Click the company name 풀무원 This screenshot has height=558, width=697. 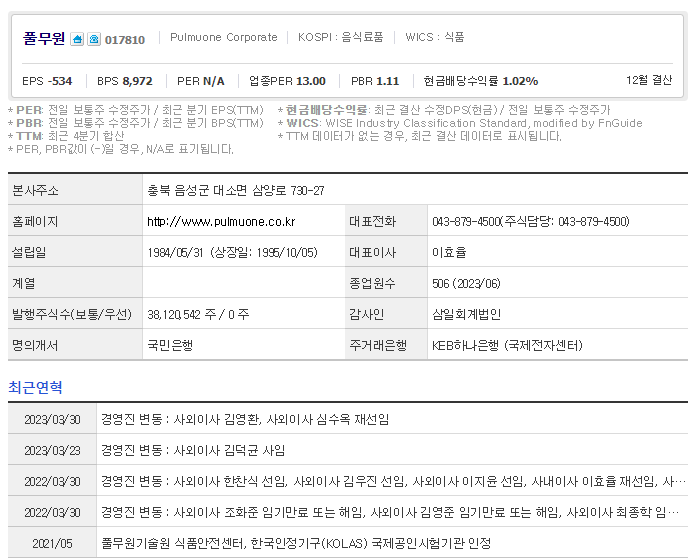[x=44, y=39]
